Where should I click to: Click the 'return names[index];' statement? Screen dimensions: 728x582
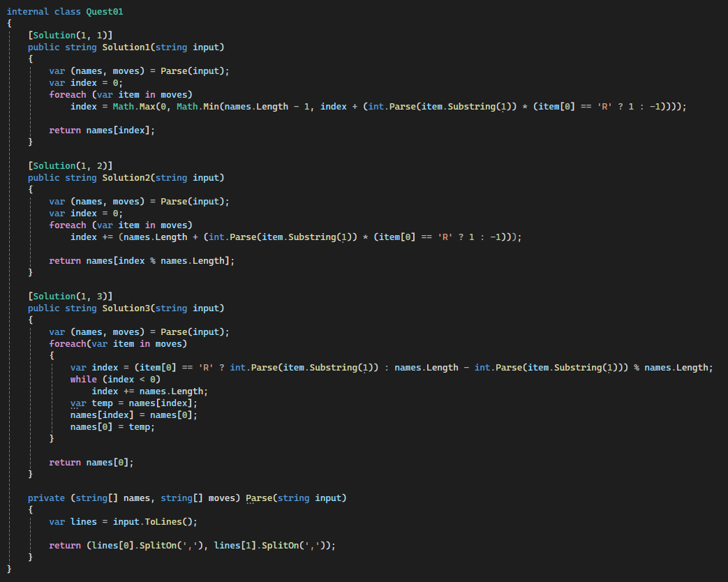coord(102,130)
